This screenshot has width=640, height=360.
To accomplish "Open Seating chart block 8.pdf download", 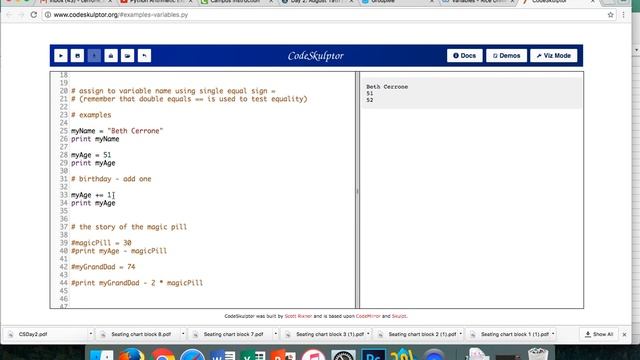I will tap(141, 334).
